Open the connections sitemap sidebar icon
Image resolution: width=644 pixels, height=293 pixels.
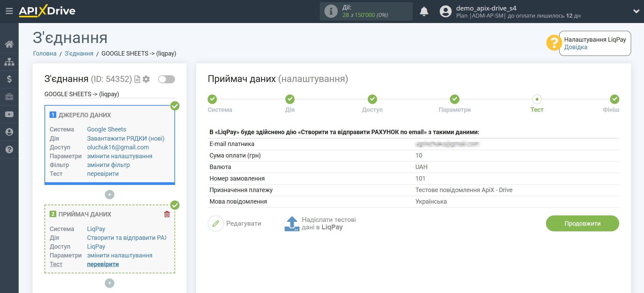click(9, 62)
